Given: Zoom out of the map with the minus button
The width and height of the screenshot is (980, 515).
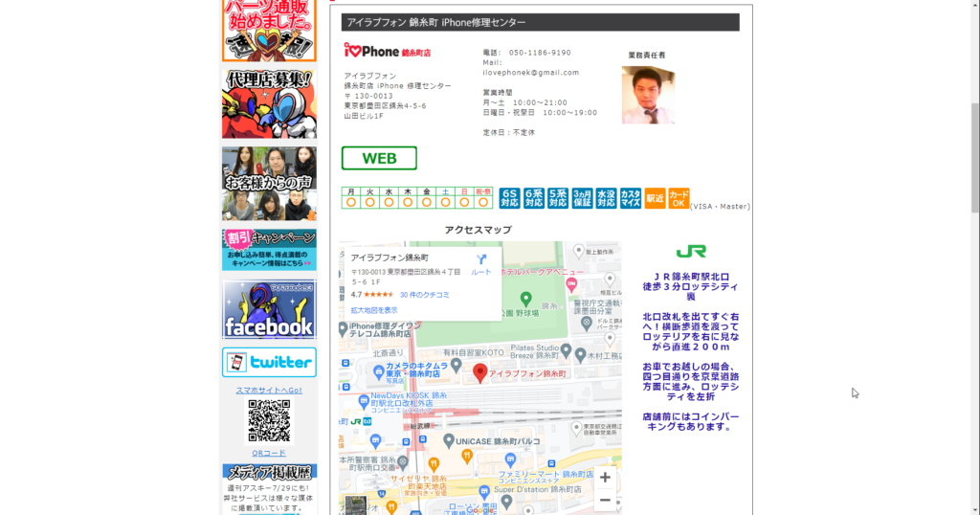Looking at the screenshot, I should point(605,500).
